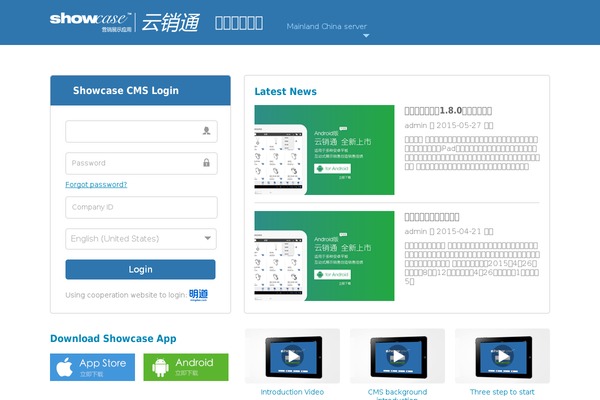600x400 pixels.
Task: Open the 2015-04-21 news thumbnail image
Action: [324, 256]
